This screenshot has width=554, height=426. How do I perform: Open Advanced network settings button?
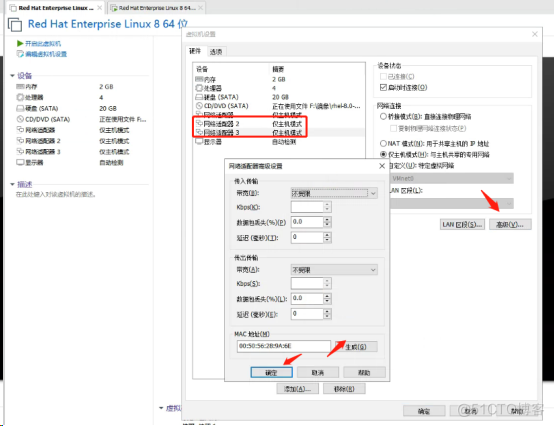(510, 224)
